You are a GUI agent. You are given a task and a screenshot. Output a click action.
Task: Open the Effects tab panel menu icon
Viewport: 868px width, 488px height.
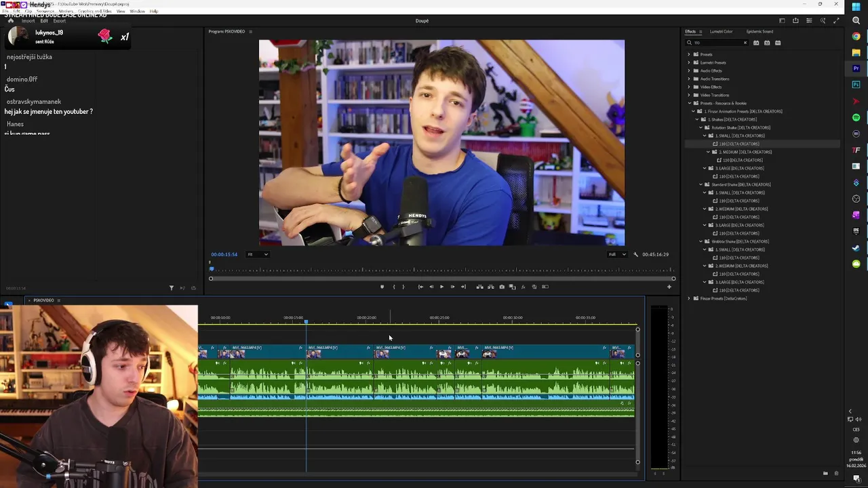(x=701, y=31)
